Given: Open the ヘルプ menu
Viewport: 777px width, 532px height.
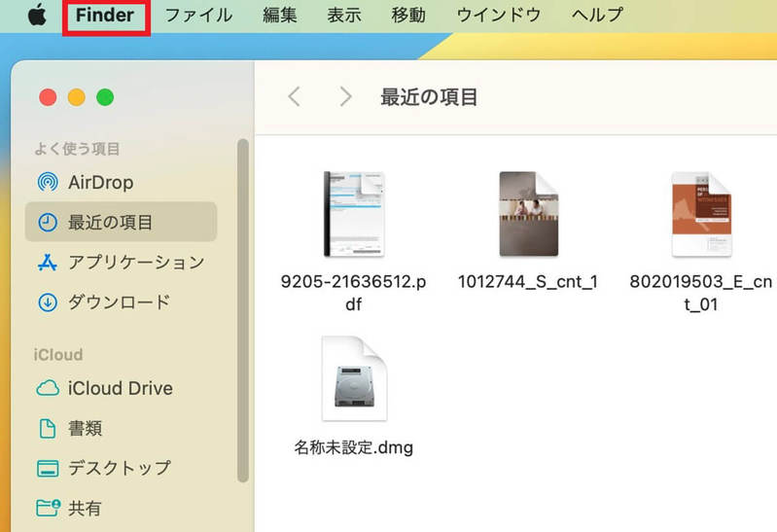Looking at the screenshot, I should (x=597, y=15).
